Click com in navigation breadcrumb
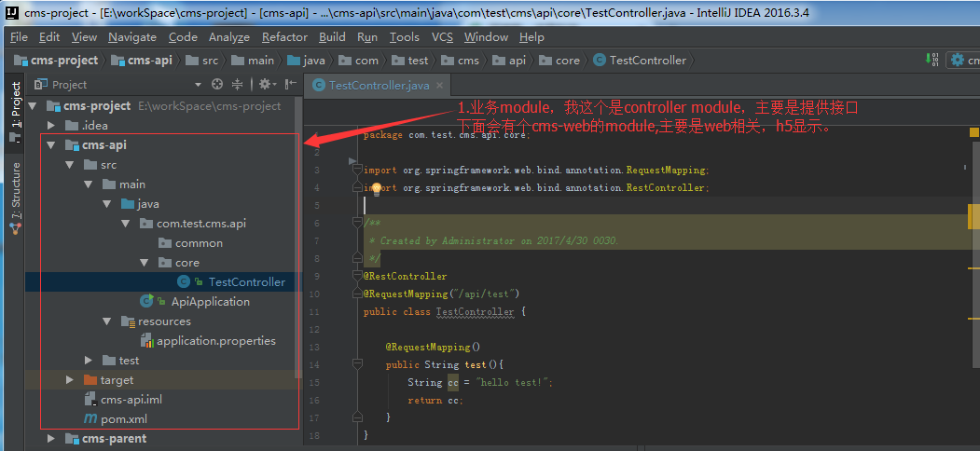Screen dimensions: 980x451 click(359, 60)
